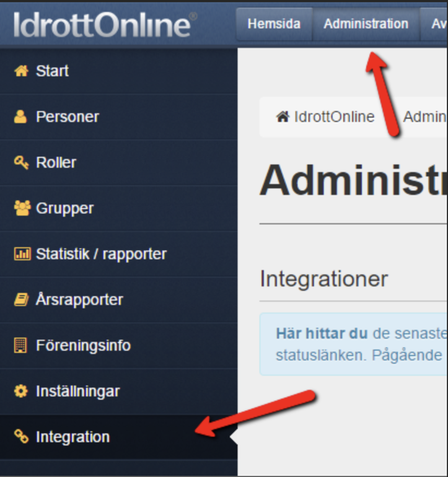
Task: Click the Integrationer section heading
Action: (x=323, y=279)
